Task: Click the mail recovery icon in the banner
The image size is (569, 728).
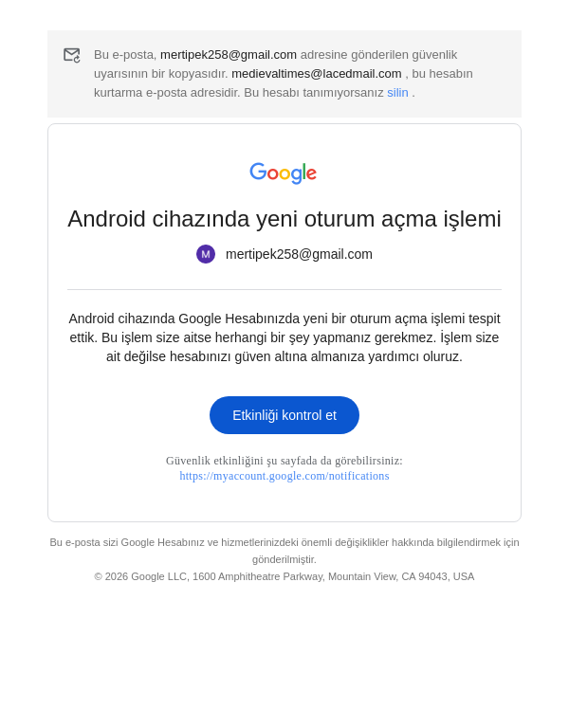Action: point(71,55)
